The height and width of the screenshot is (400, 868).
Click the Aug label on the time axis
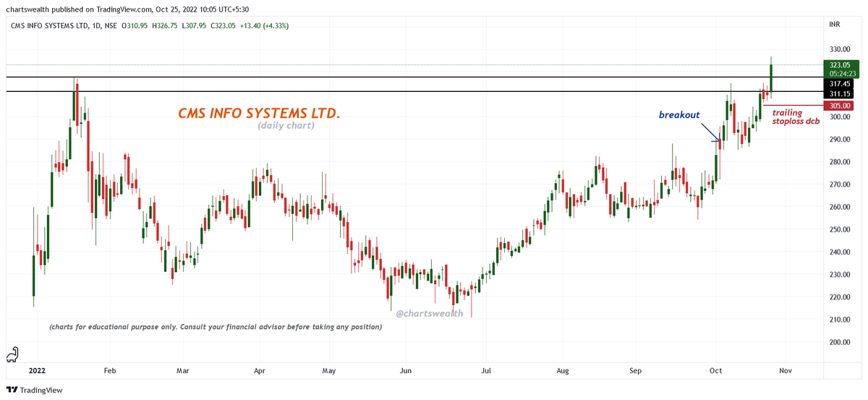pyautogui.click(x=563, y=370)
